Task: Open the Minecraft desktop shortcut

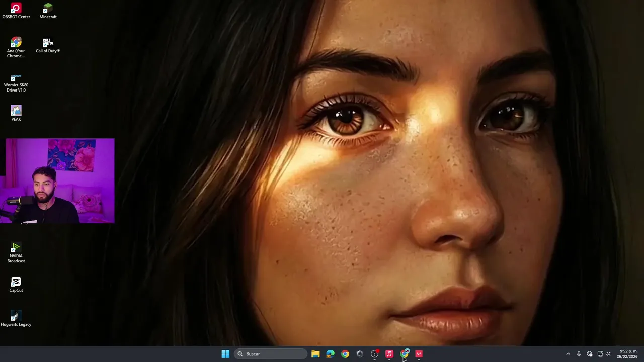Action: [x=48, y=11]
